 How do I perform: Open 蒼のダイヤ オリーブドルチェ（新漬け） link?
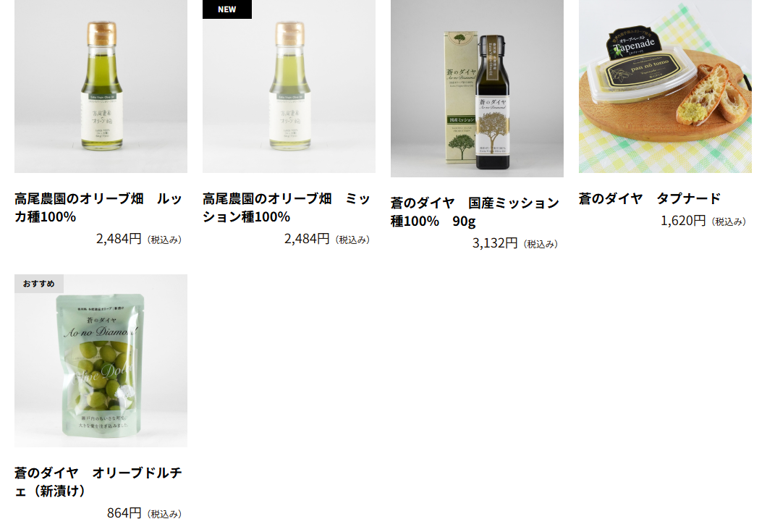pyautogui.click(x=98, y=481)
